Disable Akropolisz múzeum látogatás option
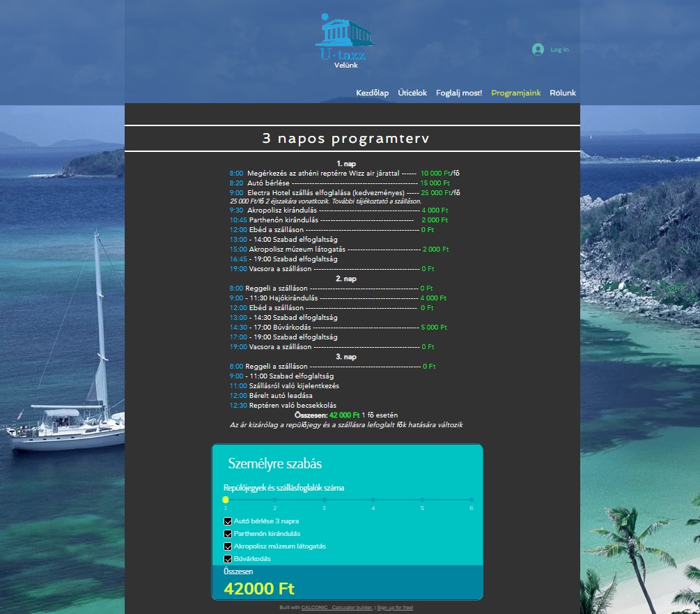 click(x=228, y=546)
